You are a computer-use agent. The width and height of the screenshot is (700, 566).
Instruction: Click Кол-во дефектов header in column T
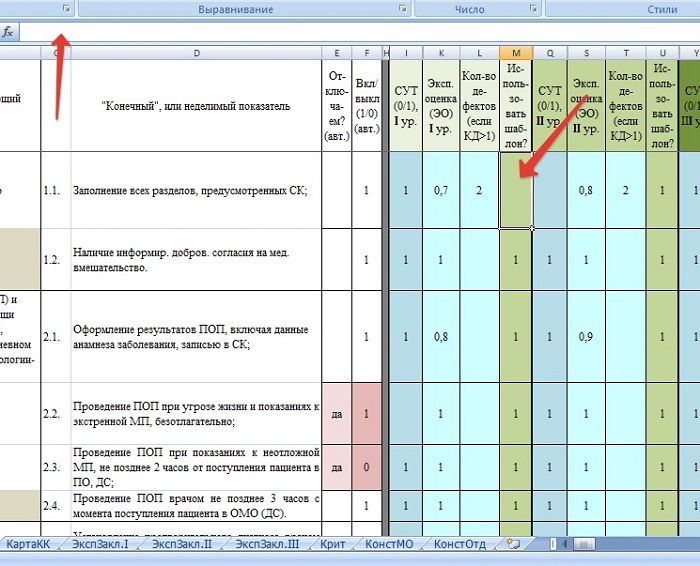(625, 106)
